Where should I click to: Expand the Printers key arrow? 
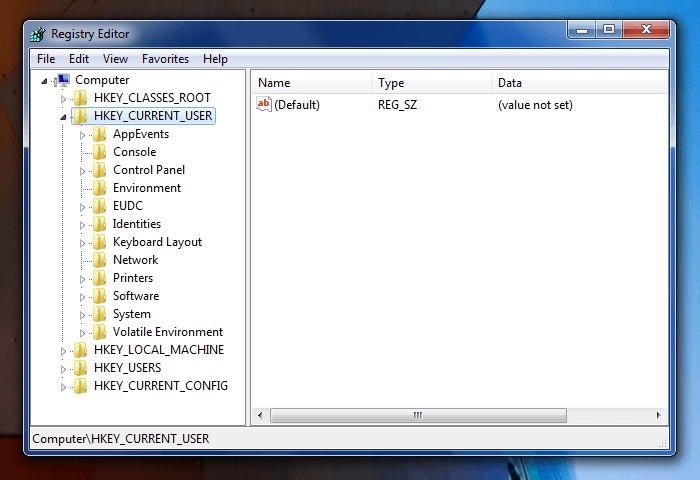[82, 279]
